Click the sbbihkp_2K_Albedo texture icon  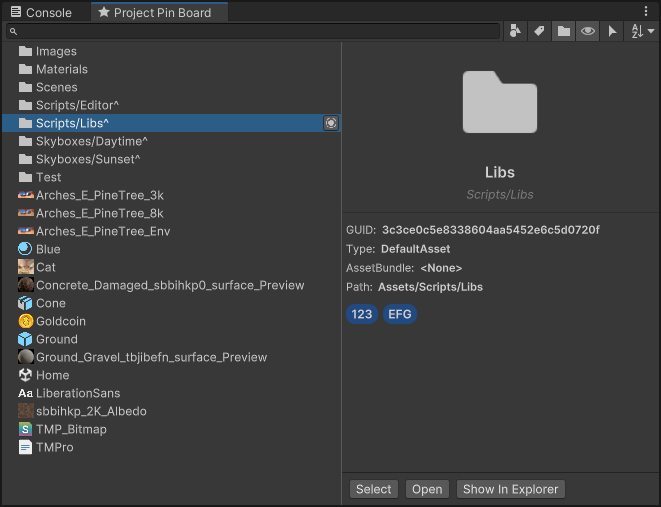coord(26,411)
